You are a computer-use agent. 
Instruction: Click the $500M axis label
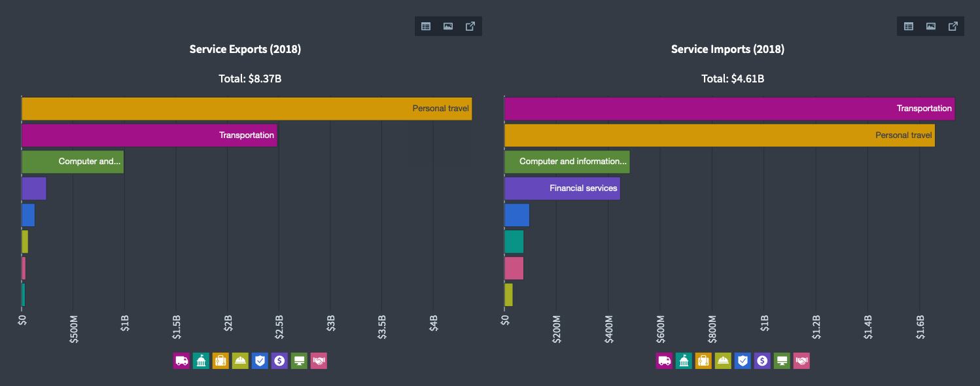point(73,329)
